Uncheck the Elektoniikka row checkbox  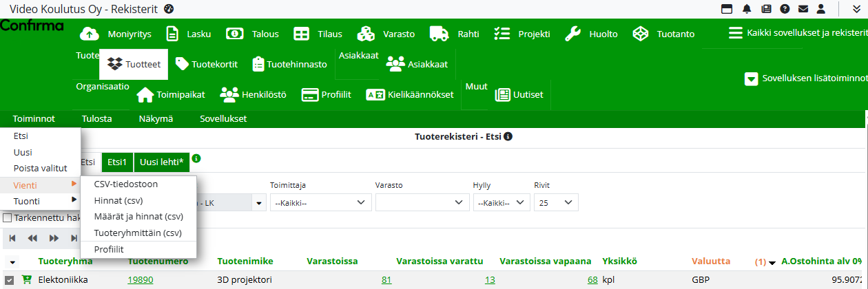click(x=8, y=280)
